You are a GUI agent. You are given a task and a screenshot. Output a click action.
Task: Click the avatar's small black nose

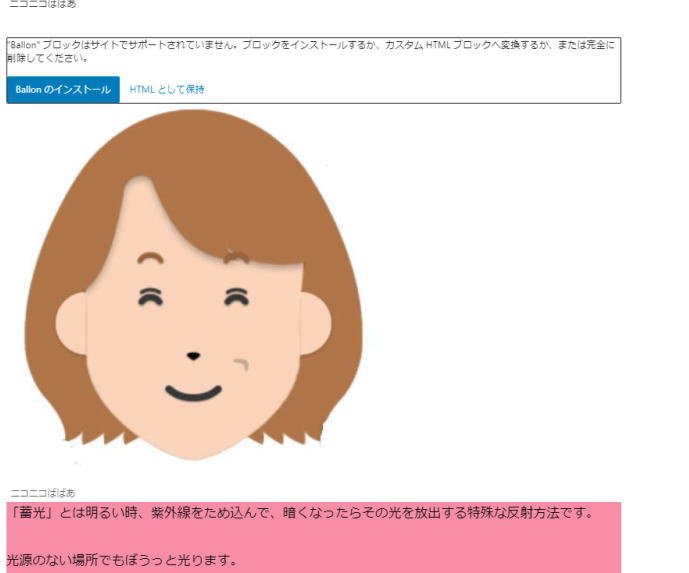[x=193, y=356]
